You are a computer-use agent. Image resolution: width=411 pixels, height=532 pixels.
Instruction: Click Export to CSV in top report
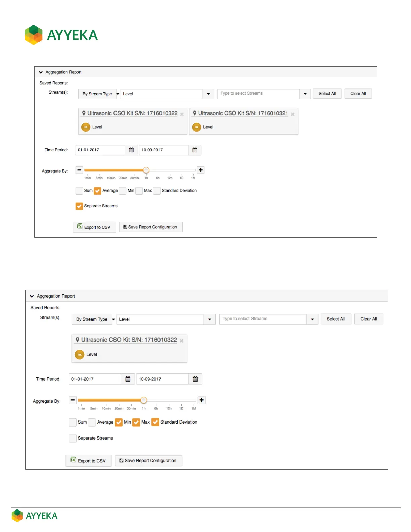coord(94,227)
